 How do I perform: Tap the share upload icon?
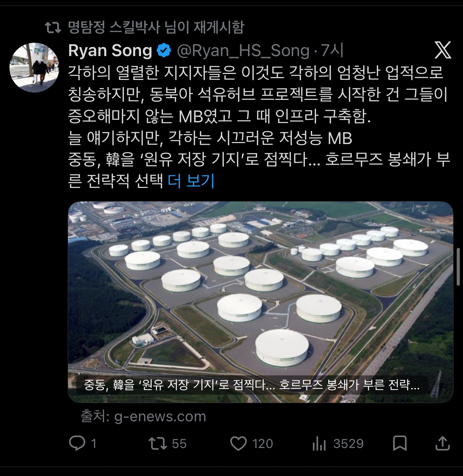pos(442,443)
